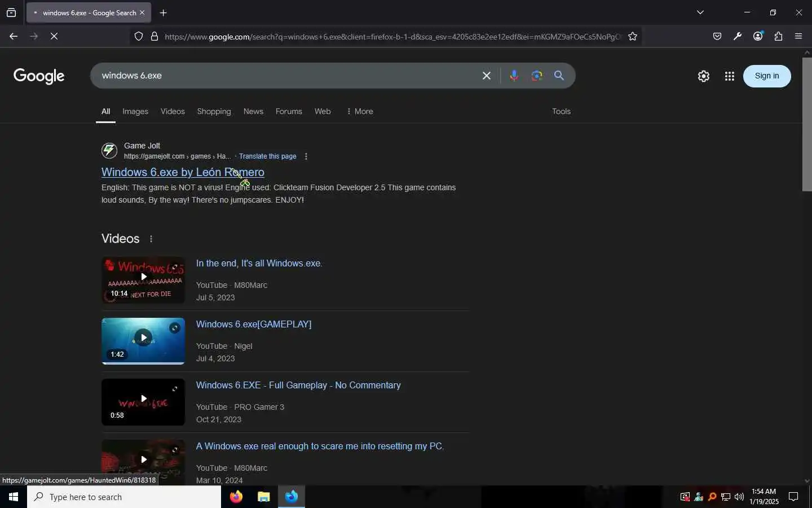Start voice search with microphone icon

514,76
